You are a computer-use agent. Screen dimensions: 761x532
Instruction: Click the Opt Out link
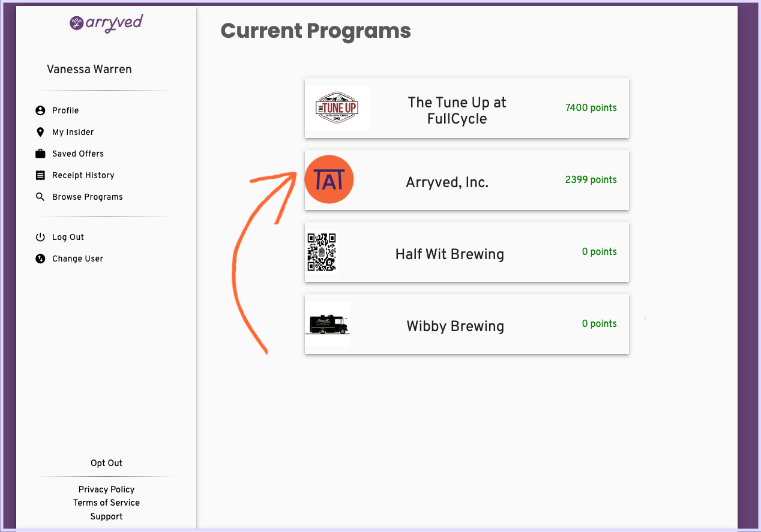point(106,463)
